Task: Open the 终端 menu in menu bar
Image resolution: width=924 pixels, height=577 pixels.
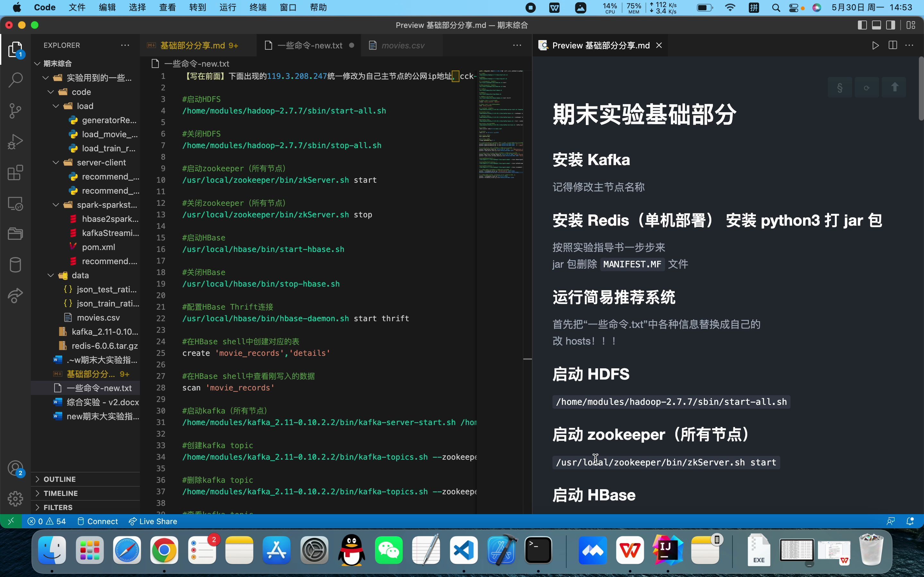Action: (x=258, y=8)
